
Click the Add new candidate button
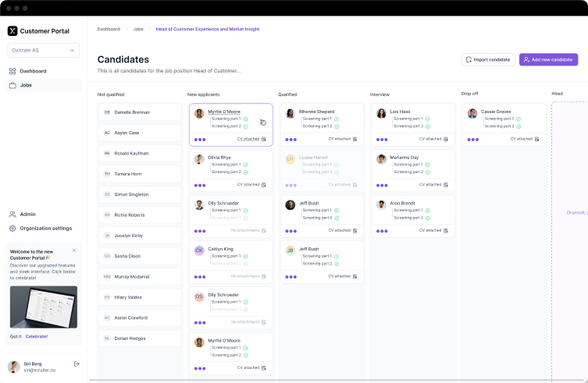548,59
